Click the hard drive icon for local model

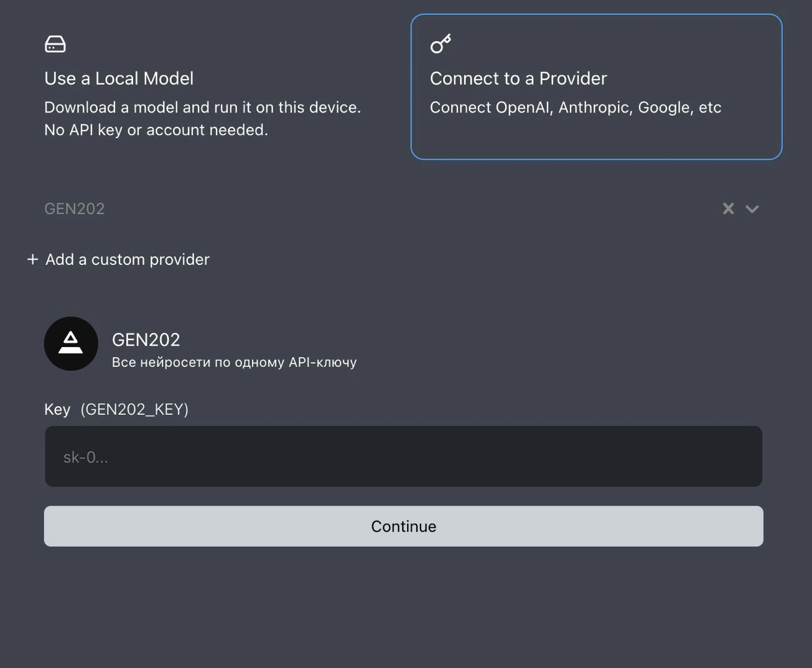pos(55,44)
